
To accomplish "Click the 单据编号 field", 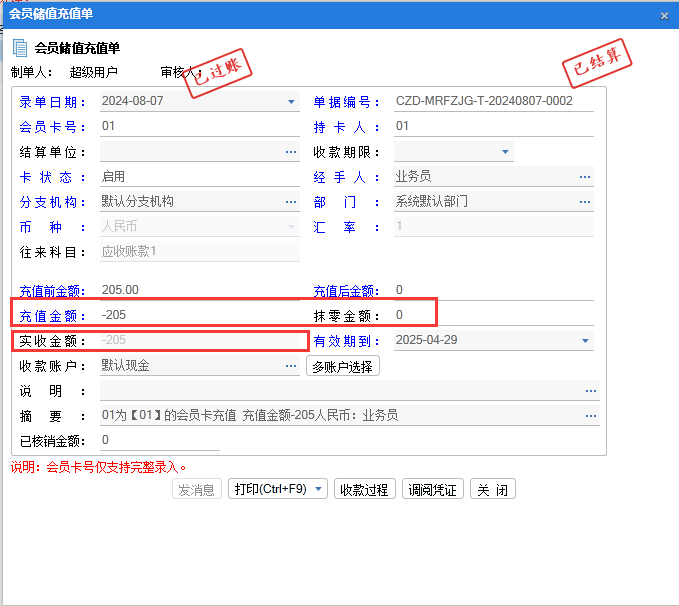I will pyautogui.click(x=494, y=101).
